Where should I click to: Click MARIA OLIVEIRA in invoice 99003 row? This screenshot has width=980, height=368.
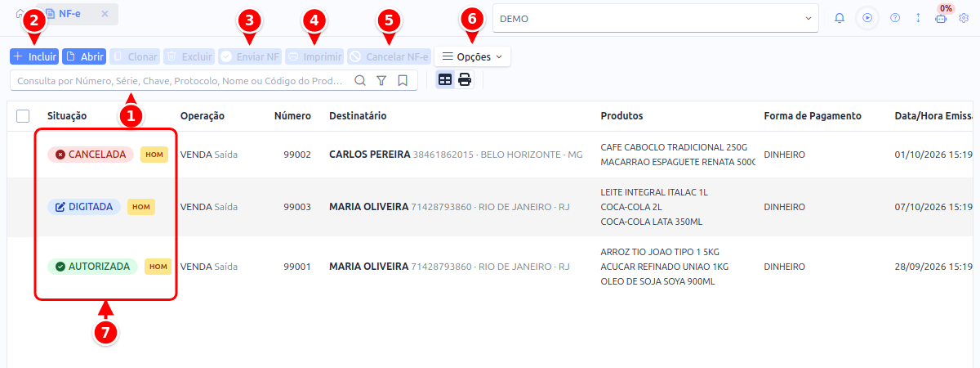click(368, 207)
